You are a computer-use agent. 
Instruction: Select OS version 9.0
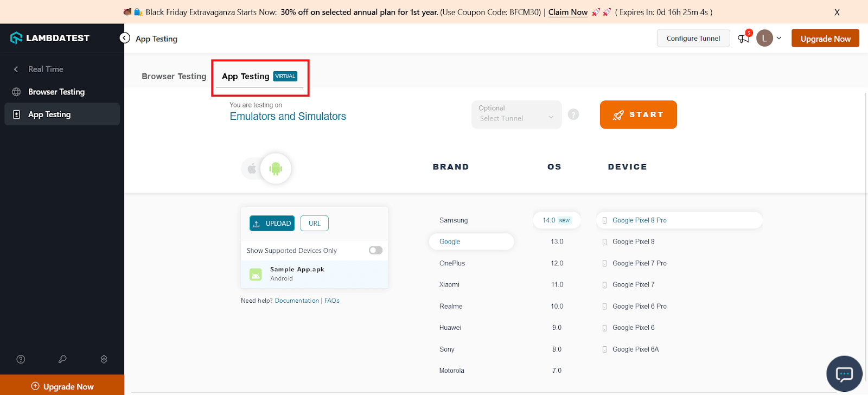(557, 328)
